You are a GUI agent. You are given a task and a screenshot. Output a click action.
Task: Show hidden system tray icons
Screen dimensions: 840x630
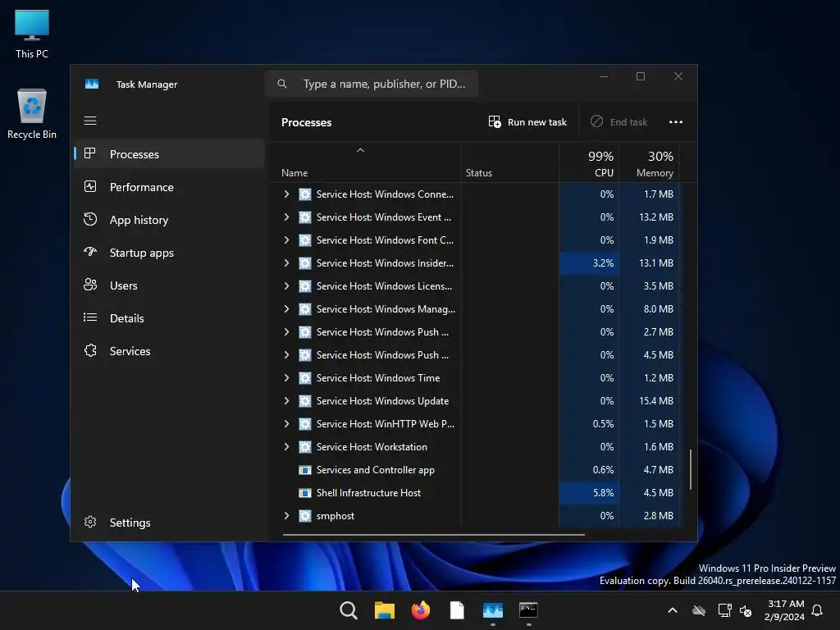[x=673, y=610]
